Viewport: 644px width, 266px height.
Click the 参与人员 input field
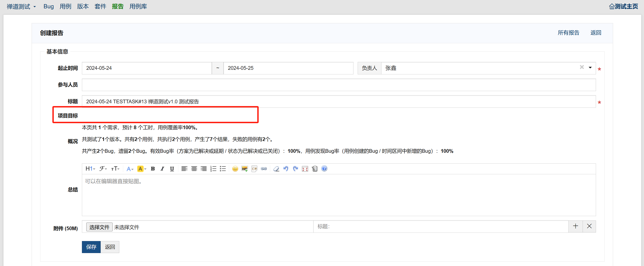338,85
